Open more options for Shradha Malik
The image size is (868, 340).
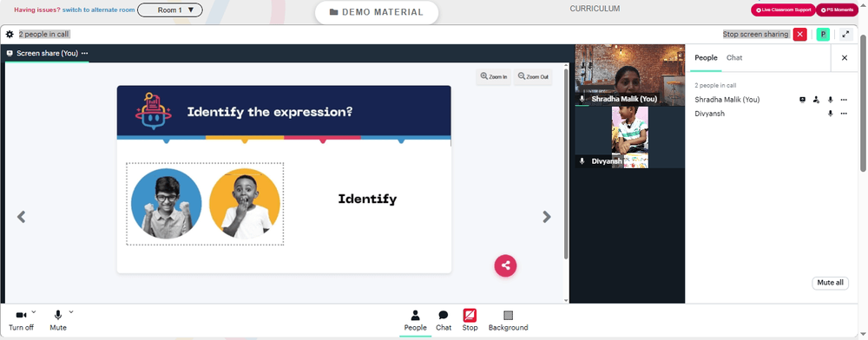844,100
